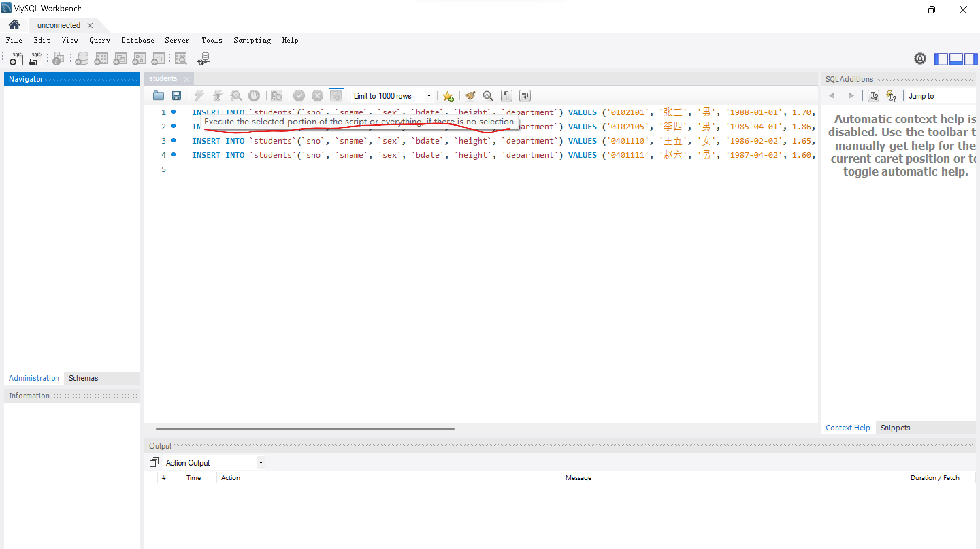The image size is (980, 549).
Task: Toggle display of invisible characters
Action: (x=506, y=96)
